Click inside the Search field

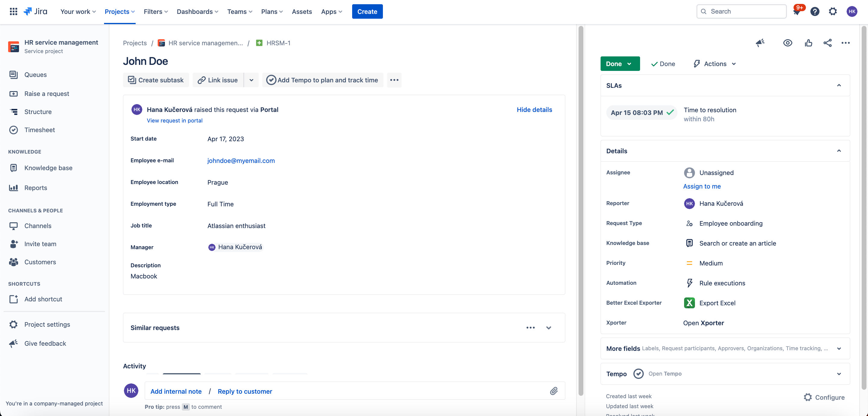(741, 11)
